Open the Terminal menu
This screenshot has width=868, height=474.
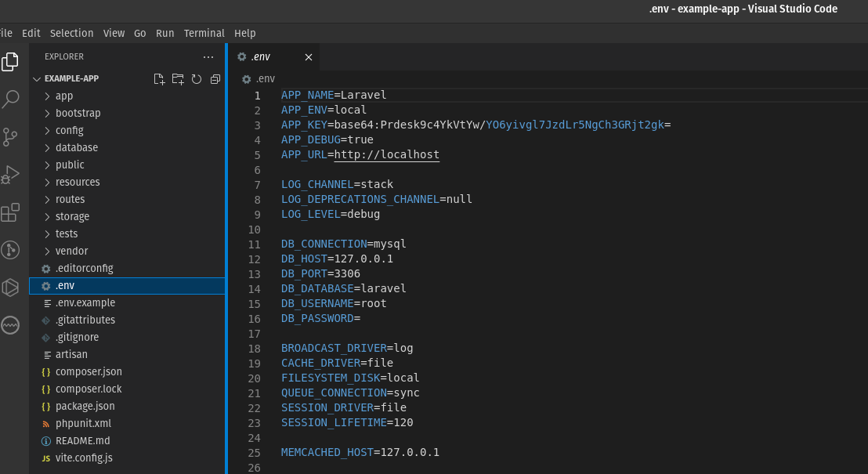coord(204,33)
